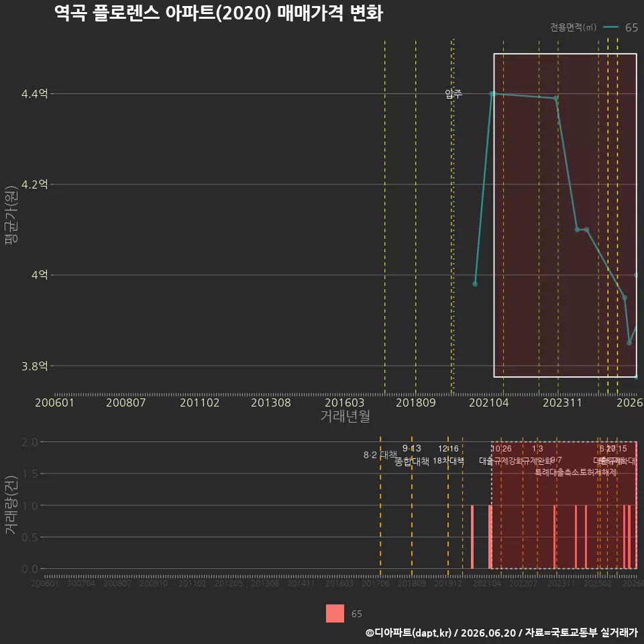This screenshot has width=644, height=644.
Task: Click the 2.0 label on volume axis
Action: (30, 442)
